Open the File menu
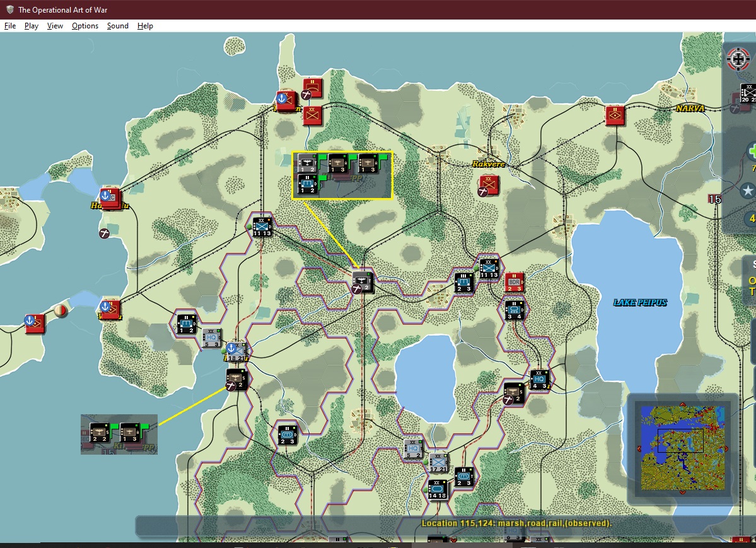Viewport: 756px width, 548px height. click(x=10, y=26)
